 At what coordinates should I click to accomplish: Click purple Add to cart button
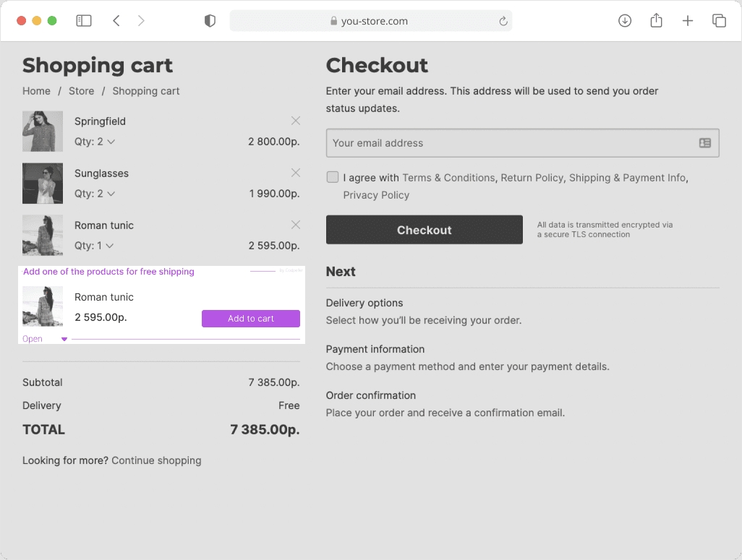(x=250, y=319)
